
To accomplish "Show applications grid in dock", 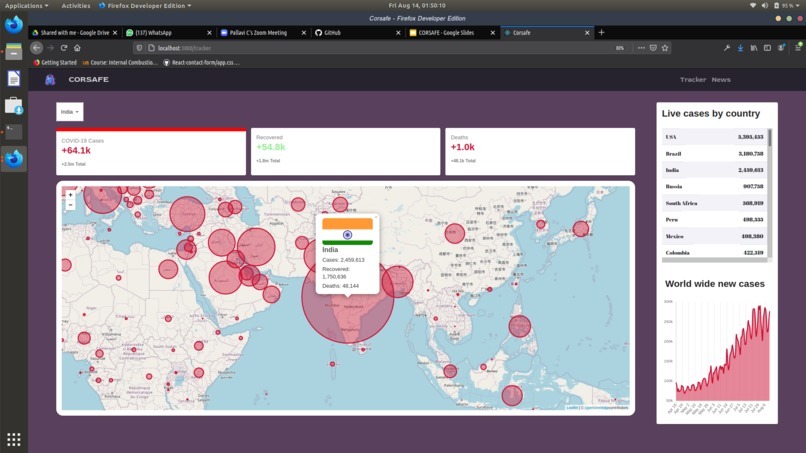I will pos(14,439).
